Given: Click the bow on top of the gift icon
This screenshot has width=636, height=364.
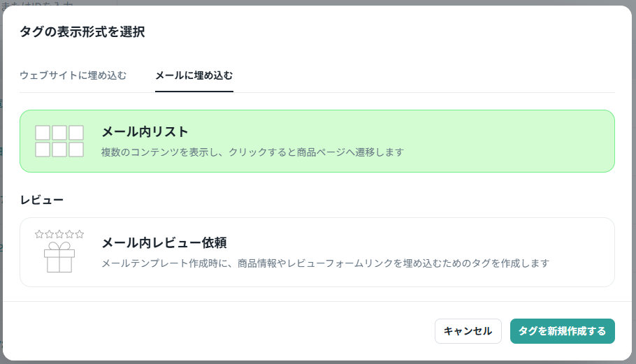Looking at the screenshot, I should click(59, 246).
